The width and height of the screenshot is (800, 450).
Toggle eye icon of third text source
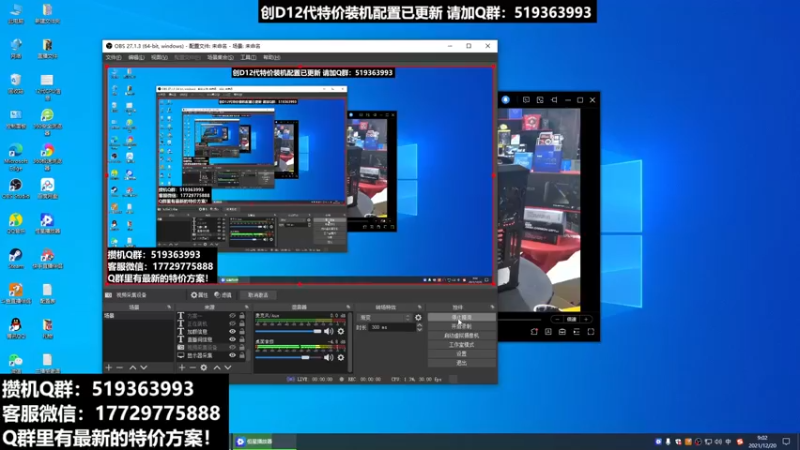point(233,332)
